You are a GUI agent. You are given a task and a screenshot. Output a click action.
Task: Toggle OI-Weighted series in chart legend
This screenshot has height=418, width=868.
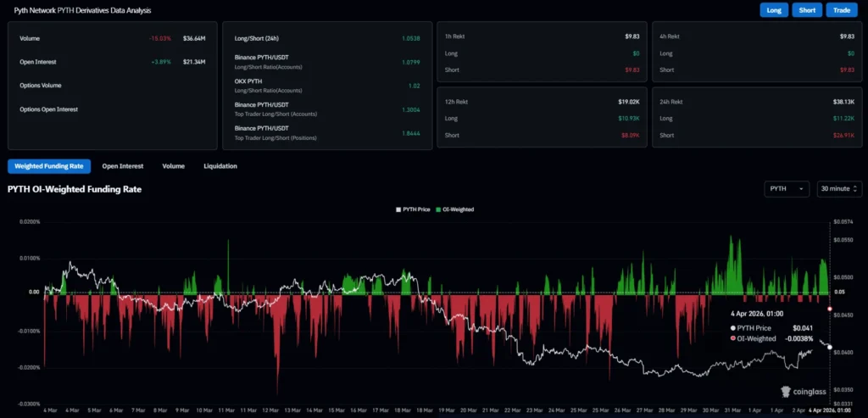click(456, 209)
